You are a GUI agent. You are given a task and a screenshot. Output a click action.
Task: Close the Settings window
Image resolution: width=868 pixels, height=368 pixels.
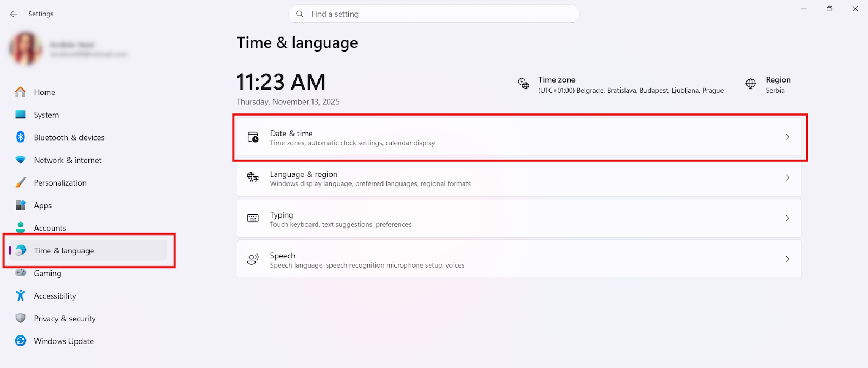(x=855, y=9)
